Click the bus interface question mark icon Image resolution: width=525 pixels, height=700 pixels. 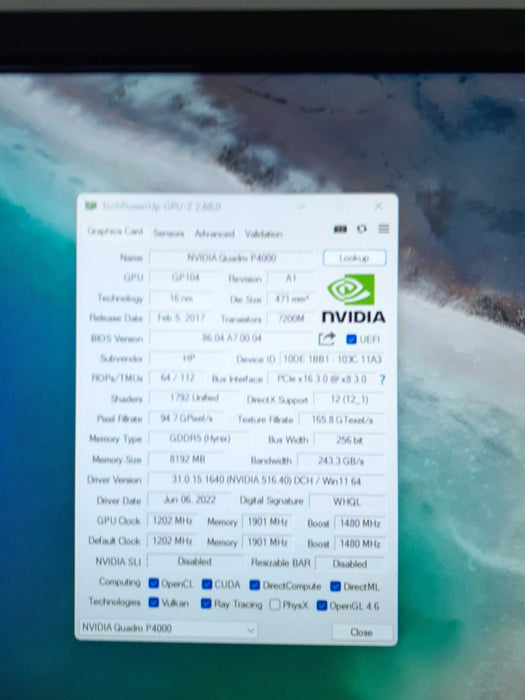click(x=382, y=379)
